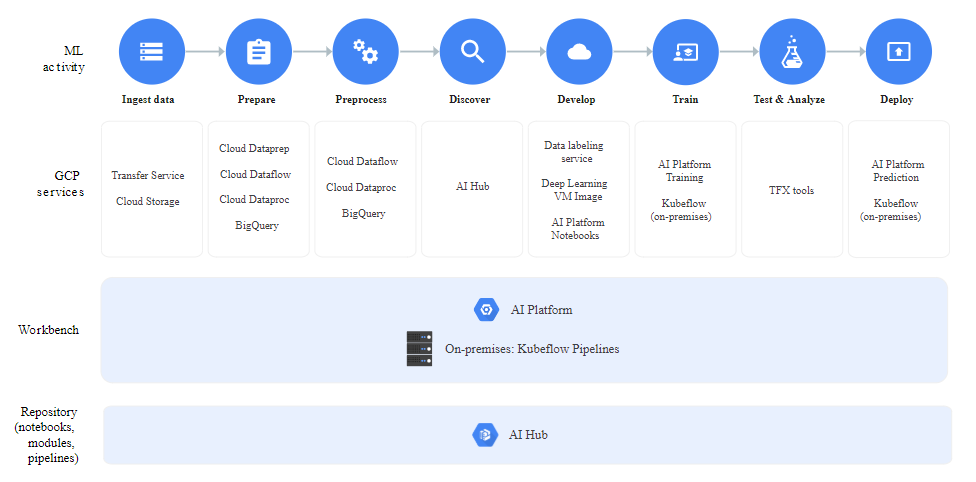Click Transfer Service text
The image size is (976, 482).
pos(148,176)
